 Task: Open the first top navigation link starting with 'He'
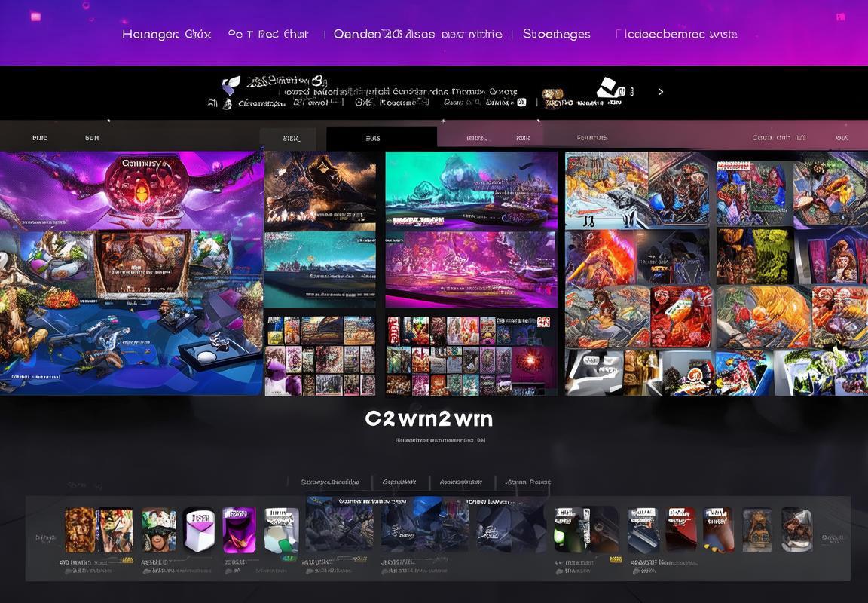167,35
